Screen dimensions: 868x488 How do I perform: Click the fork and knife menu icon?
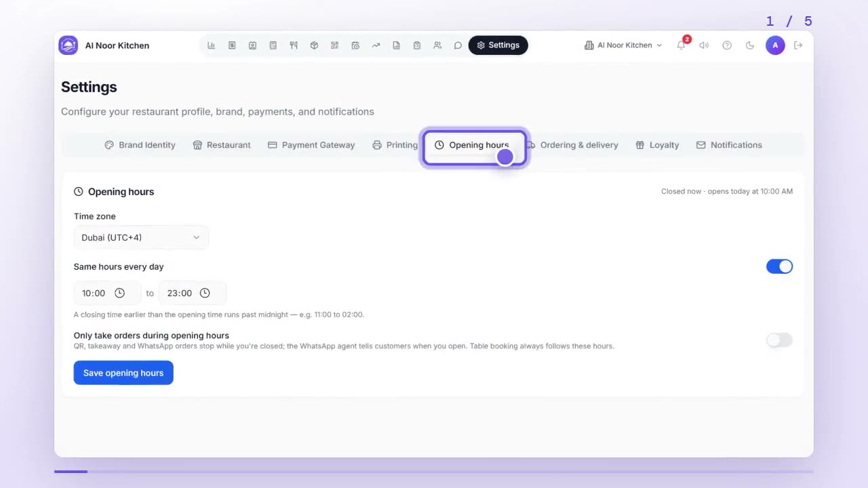coord(294,45)
